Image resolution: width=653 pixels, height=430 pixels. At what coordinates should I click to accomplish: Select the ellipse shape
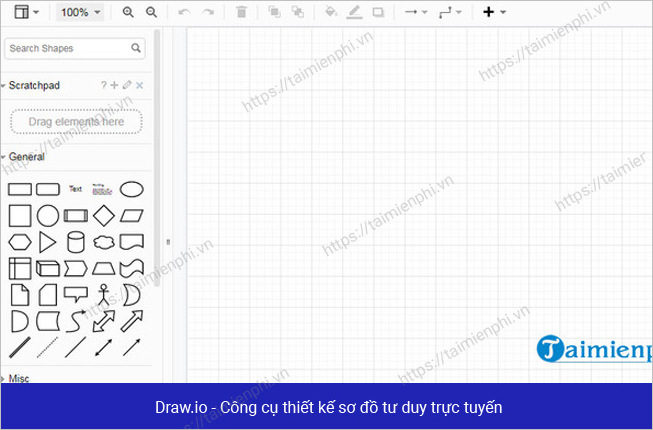click(132, 189)
